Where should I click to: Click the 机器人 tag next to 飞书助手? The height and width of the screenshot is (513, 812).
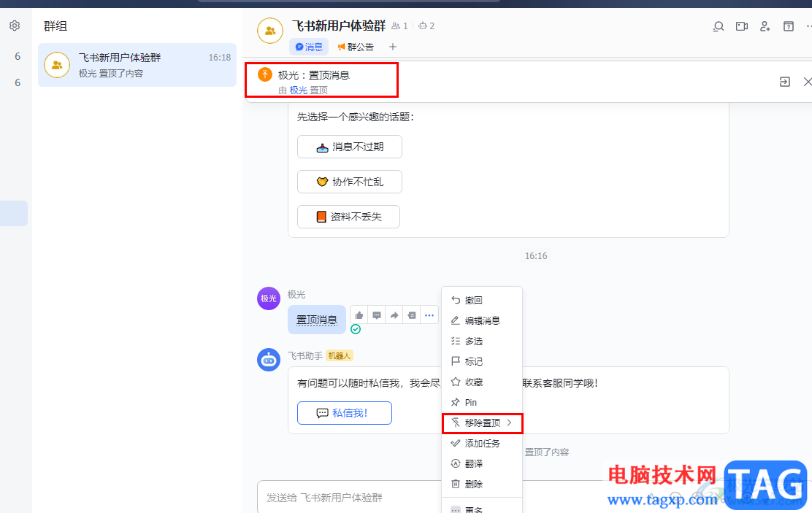click(x=340, y=355)
